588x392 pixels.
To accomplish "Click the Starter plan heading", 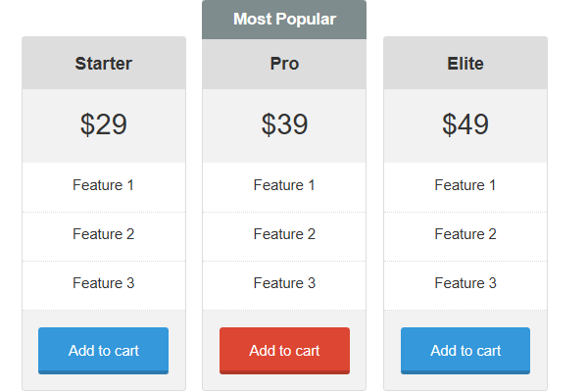I will point(103,64).
